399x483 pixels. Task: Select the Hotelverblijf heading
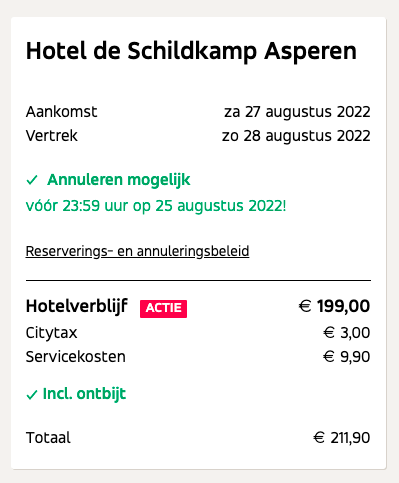[77, 306]
